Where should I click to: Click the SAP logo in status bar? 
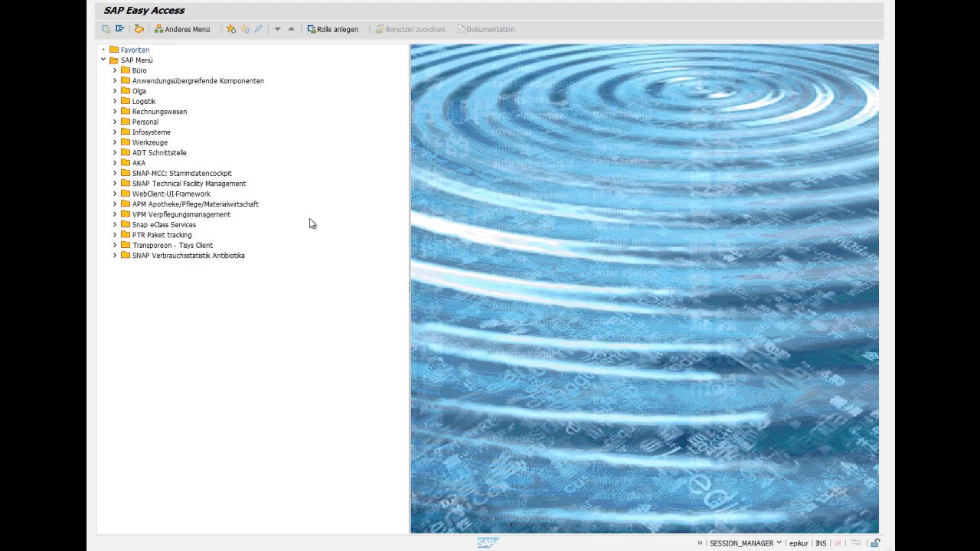coord(488,543)
